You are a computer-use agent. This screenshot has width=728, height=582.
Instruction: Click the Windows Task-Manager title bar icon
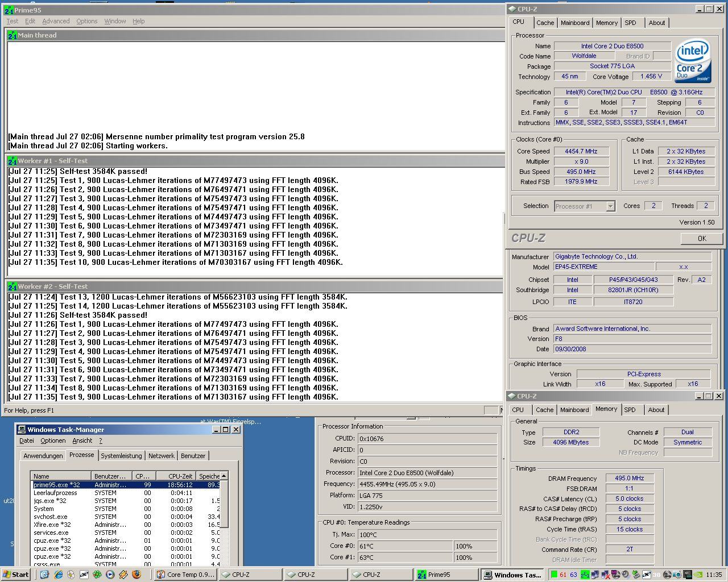click(x=22, y=430)
